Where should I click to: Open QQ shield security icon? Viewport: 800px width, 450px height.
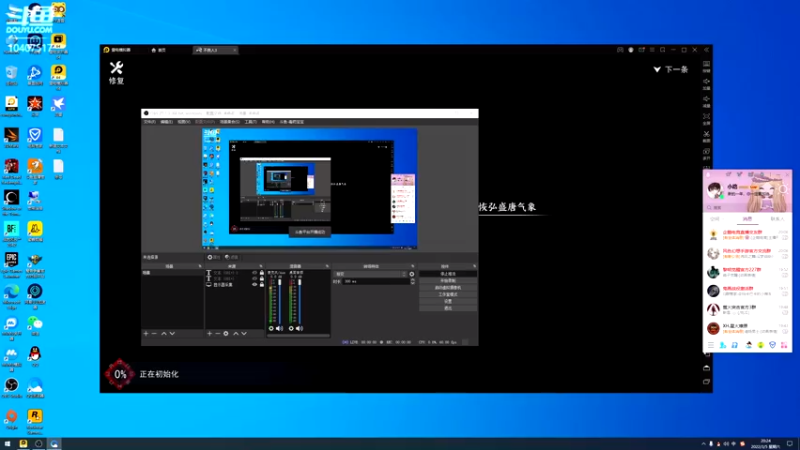[x=772, y=345]
